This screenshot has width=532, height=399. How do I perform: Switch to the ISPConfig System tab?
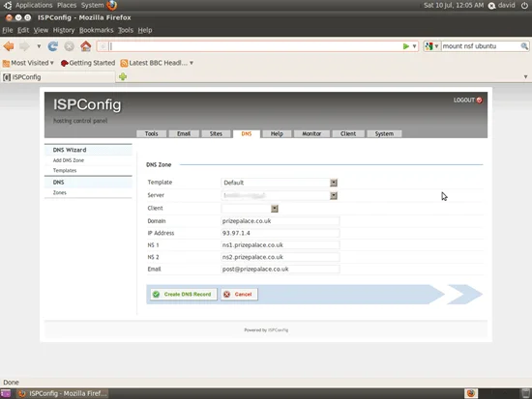tap(384, 133)
